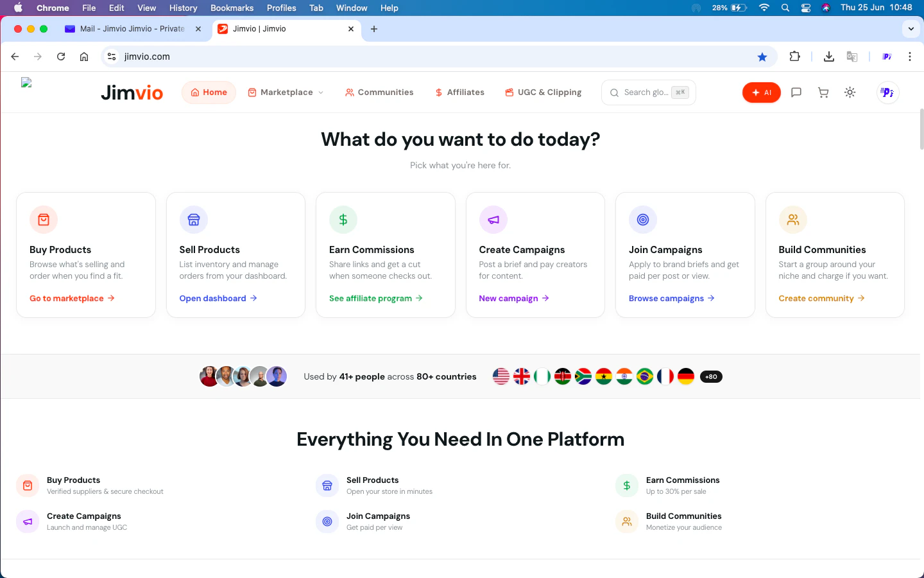Follow the Open dashboard link
Image resolution: width=924 pixels, height=578 pixels.
pos(218,298)
